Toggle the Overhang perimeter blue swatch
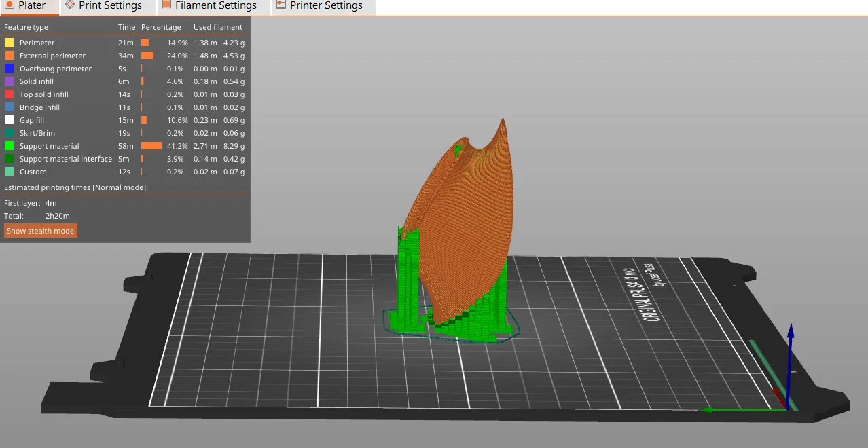 click(x=9, y=69)
